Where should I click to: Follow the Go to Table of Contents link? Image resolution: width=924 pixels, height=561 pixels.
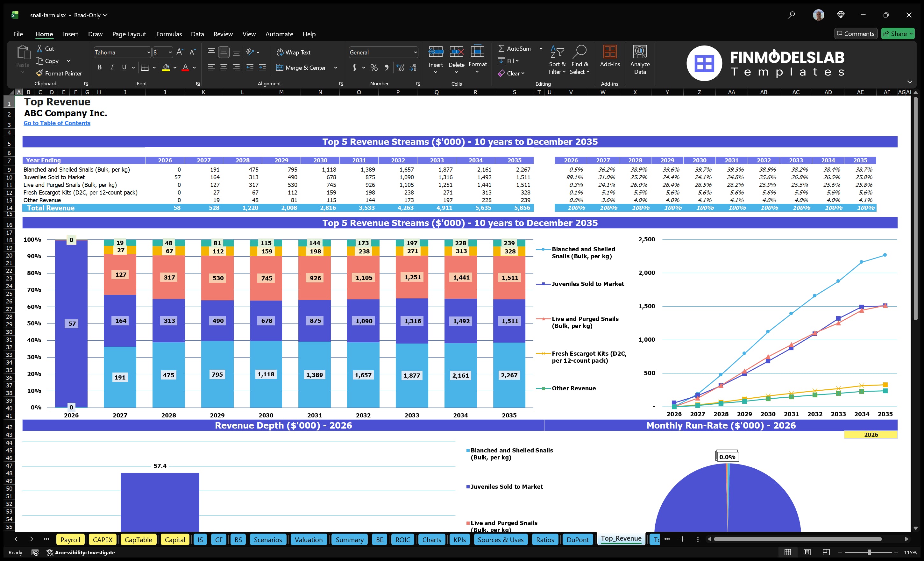[x=57, y=123]
